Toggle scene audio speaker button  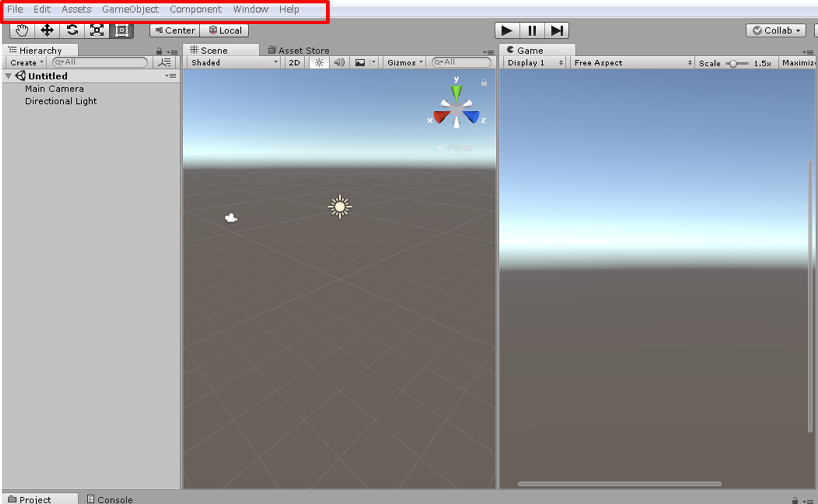pos(339,63)
